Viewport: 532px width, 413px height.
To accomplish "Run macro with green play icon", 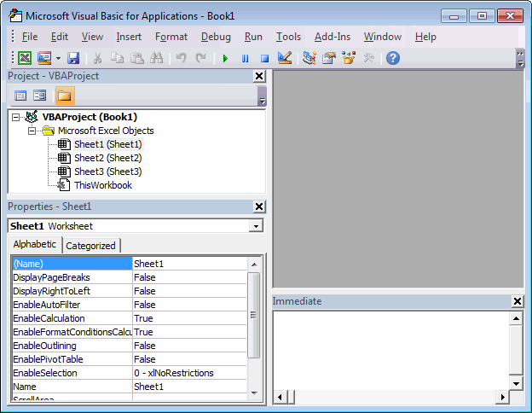I will tap(225, 58).
